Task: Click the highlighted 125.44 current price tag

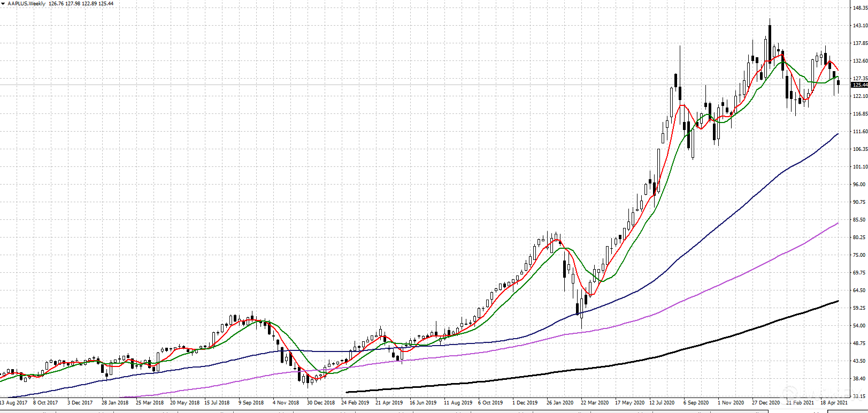Action: tap(859, 85)
